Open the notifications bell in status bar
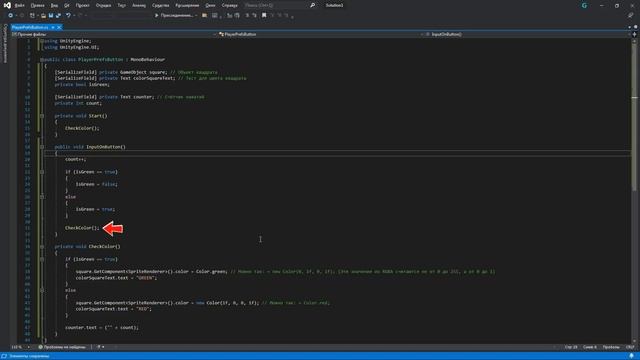Screen dimensions: 640x360 click(631, 356)
